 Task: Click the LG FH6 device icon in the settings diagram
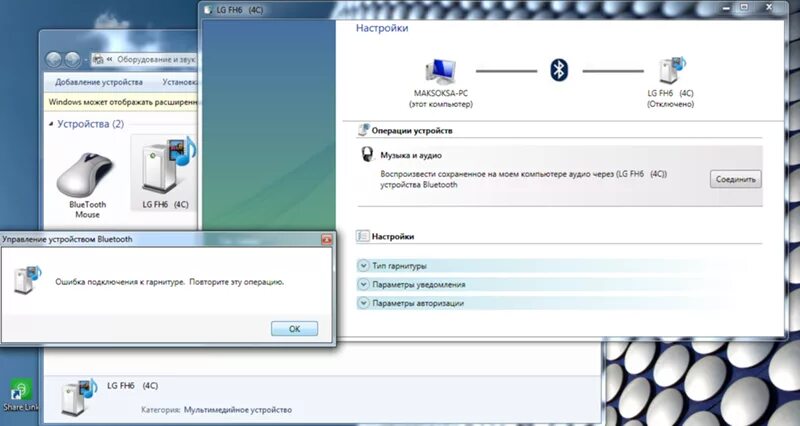[x=671, y=70]
